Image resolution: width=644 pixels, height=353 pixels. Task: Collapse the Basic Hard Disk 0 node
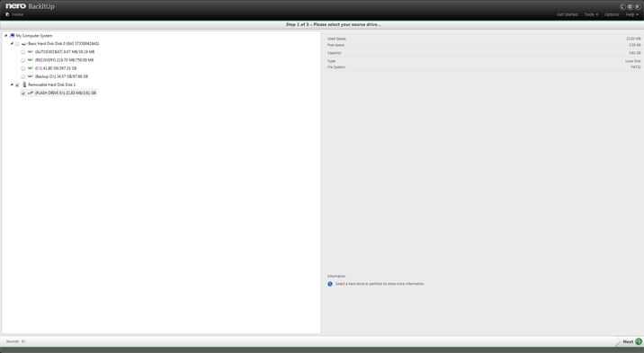coord(12,43)
